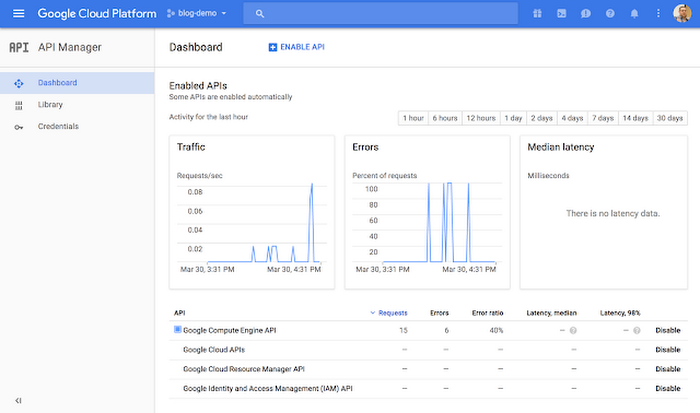
Task: Click the 40% error ratio value
Action: [x=496, y=330]
